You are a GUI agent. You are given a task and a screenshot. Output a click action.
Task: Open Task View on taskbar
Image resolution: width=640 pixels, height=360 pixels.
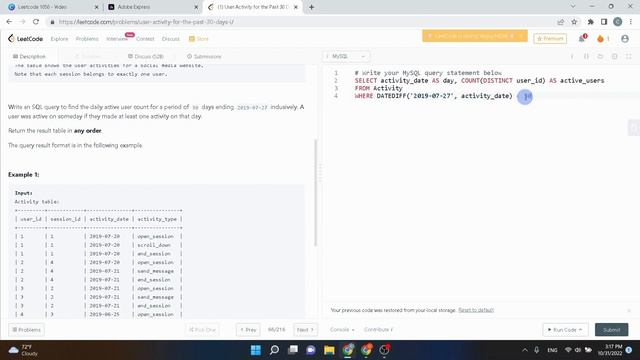click(x=293, y=350)
